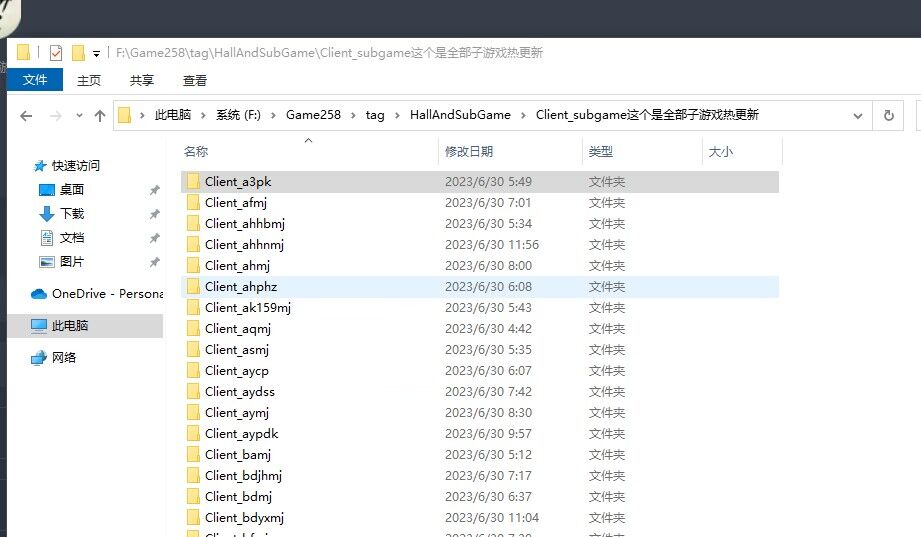921x537 pixels.
Task: Open the 文件 menu tab
Action: point(35,80)
